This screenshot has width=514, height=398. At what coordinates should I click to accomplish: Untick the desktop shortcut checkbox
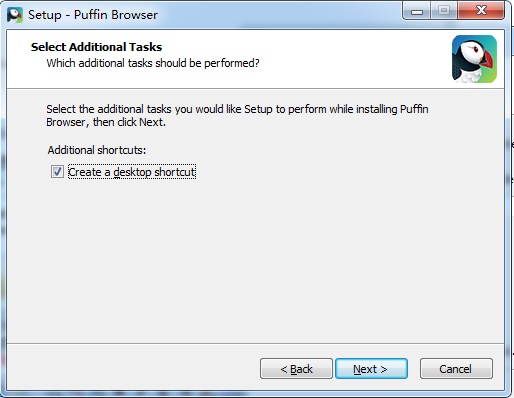pyautogui.click(x=57, y=172)
